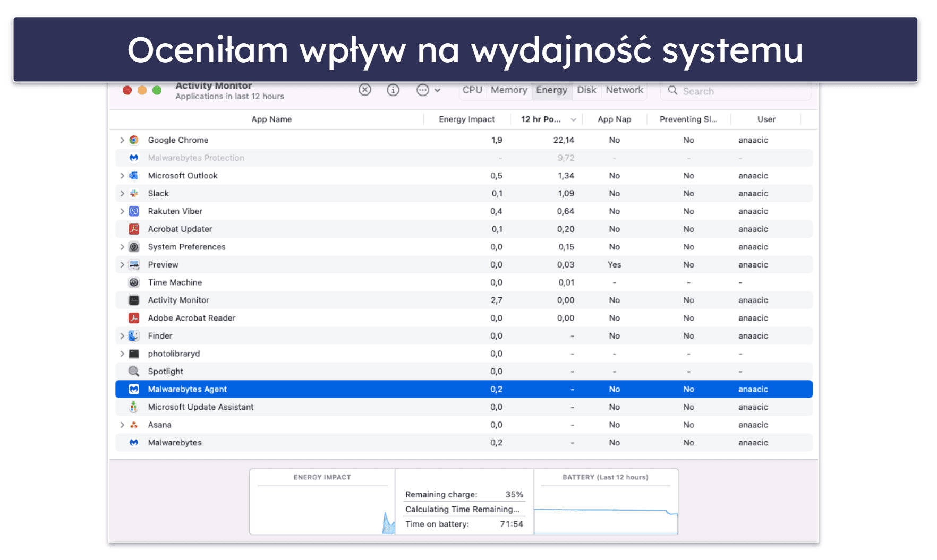Click Preview's App Nap Yes value
The width and height of the screenshot is (937, 560).
click(615, 264)
